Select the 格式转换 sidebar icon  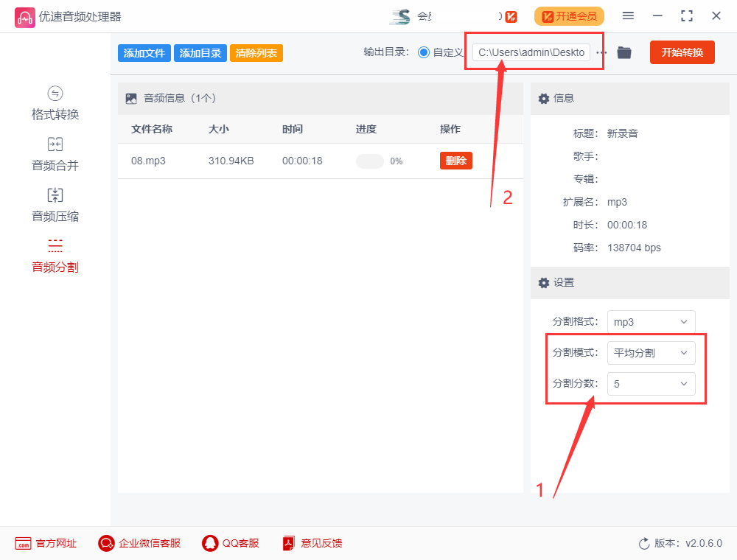55,102
